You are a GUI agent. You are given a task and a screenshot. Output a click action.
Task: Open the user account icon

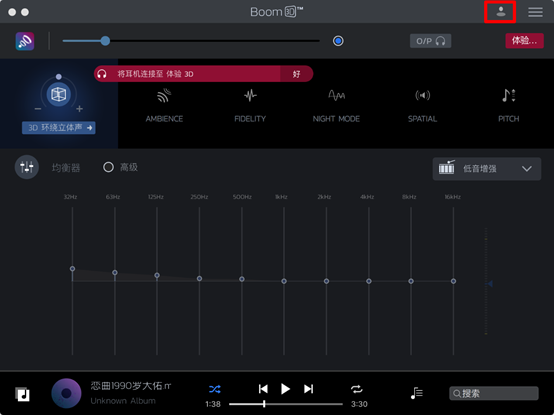(500, 12)
